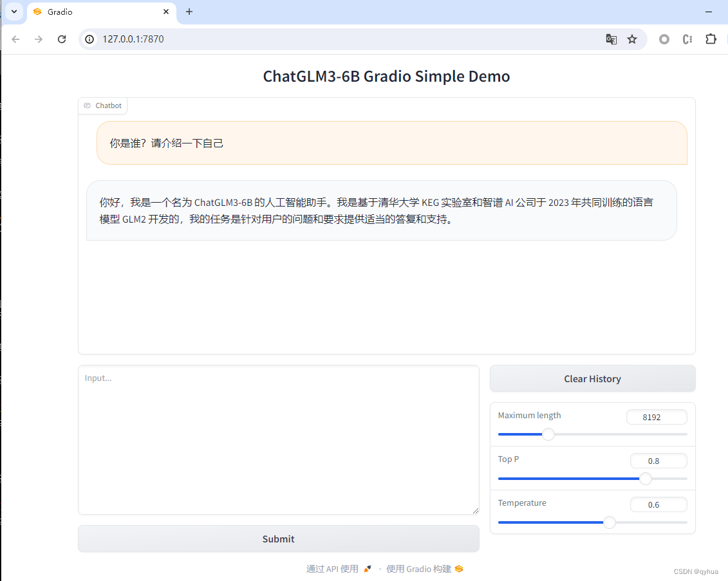This screenshot has width=728, height=581.
Task: Open a new browser tab with plus button
Action: tap(189, 12)
